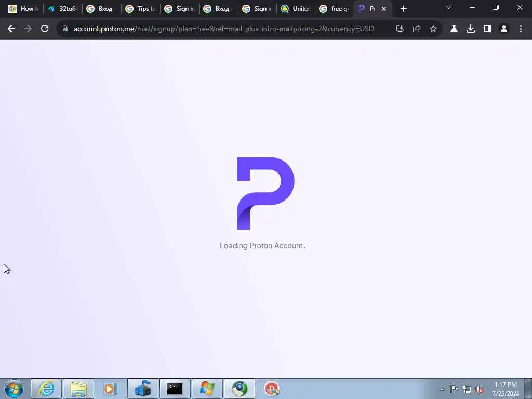Bookmark this page with star
The width and height of the screenshot is (532, 399).
point(433,29)
